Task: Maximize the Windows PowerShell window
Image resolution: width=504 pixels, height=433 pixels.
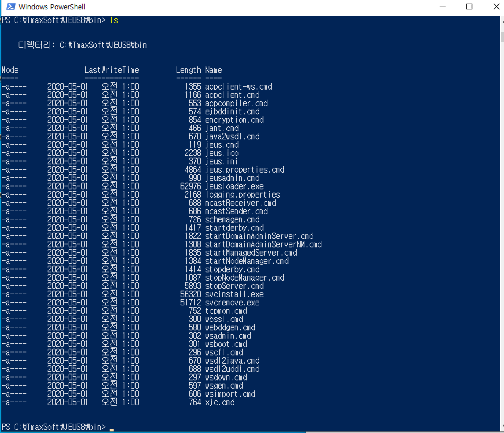Action: click(469, 7)
